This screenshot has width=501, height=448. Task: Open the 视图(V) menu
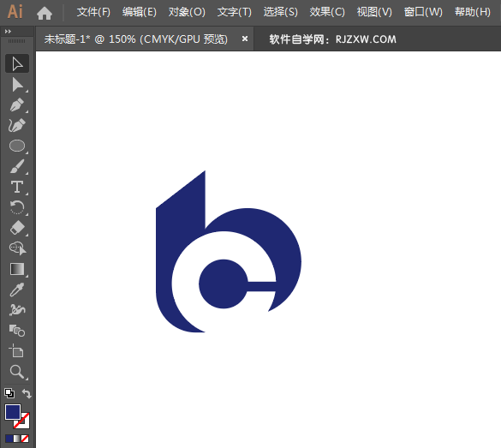click(x=374, y=12)
